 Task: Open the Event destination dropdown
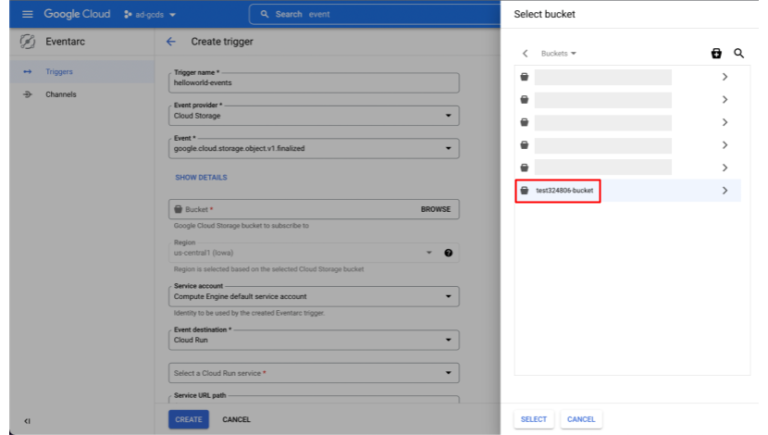pyautogui.click(x=314, y=340)
